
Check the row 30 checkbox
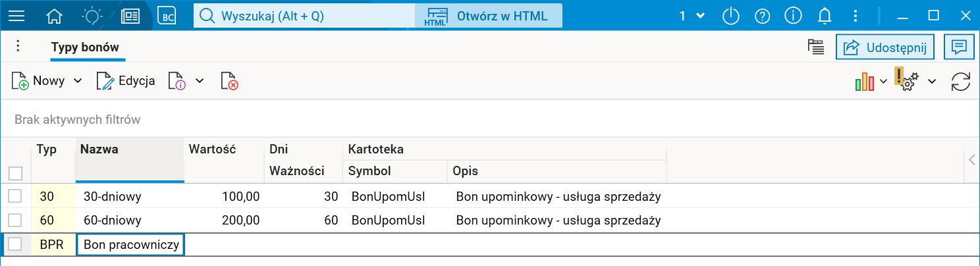[15, 196]
